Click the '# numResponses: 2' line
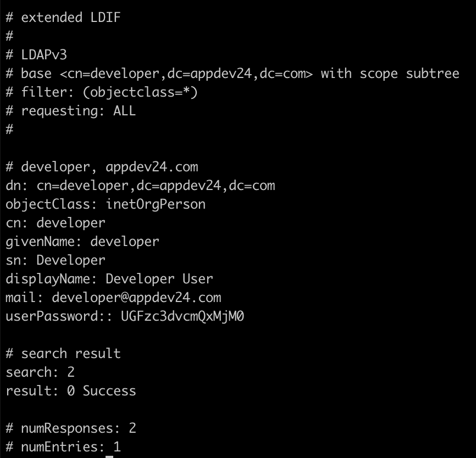This screenshot has height=458, width=476. [x=71, y=428]
